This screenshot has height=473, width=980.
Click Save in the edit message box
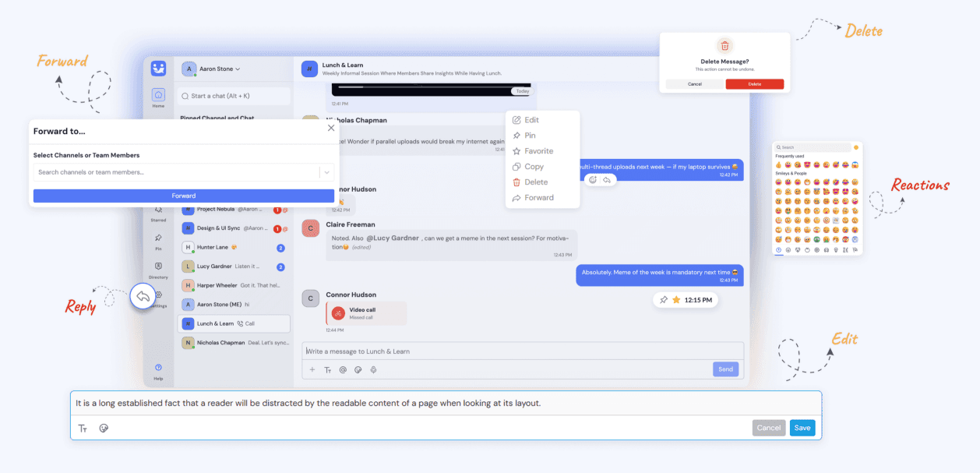(x=802, y=428)
